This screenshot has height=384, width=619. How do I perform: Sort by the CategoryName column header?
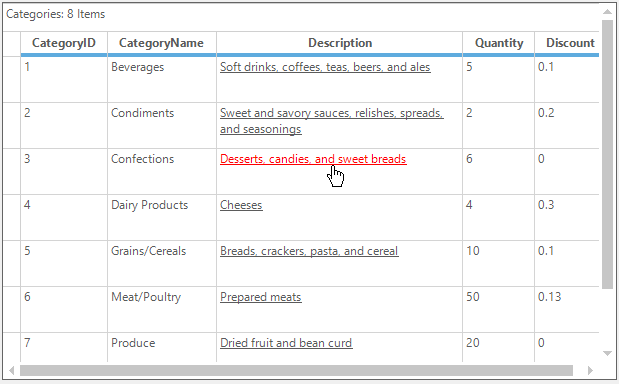click(162, 43)
